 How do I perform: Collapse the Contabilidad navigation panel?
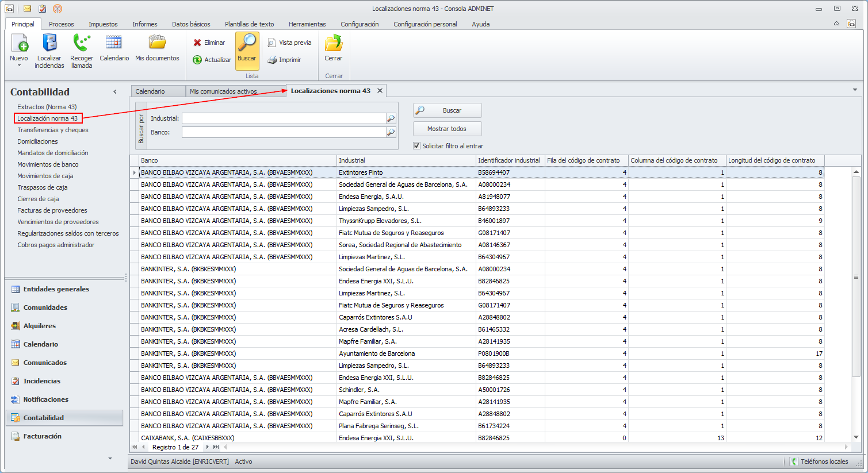(x=115, y=92)
